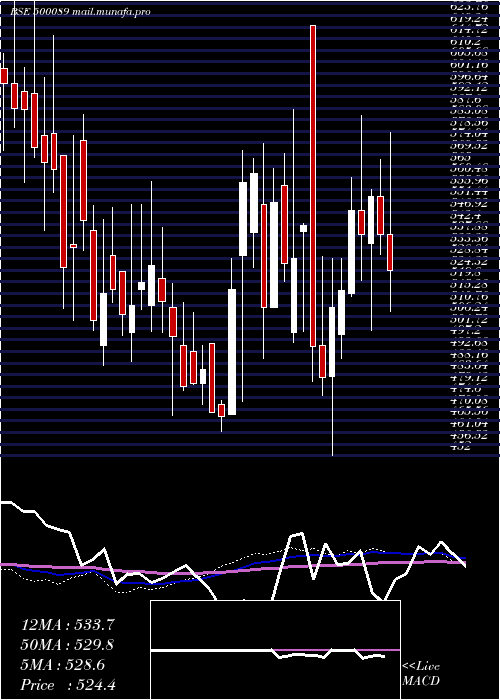Screen dimensions: 500x700
Task: Select the 12MA : 533.7 readout
Action: [x=66, y=625]
